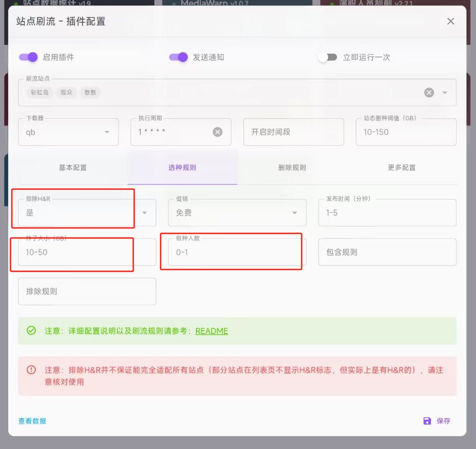Screen dimensions: 476x449
Task: Click the save disk icon
Action: click(427, 421)
